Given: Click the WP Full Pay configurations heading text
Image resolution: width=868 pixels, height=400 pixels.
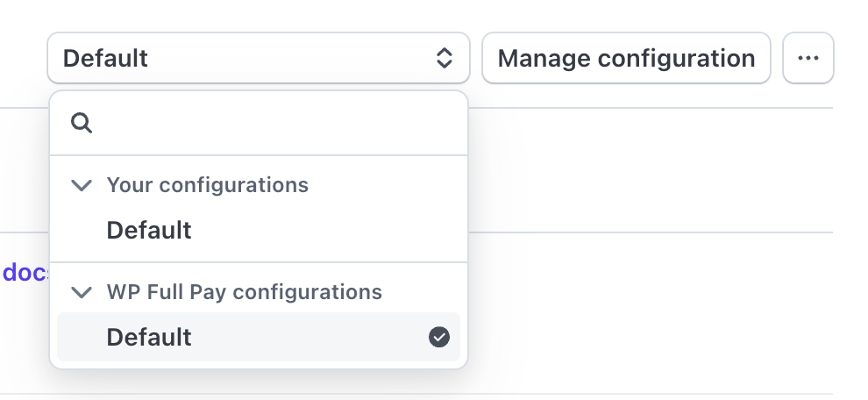Looking at the screenshot, I should [245, 292].
